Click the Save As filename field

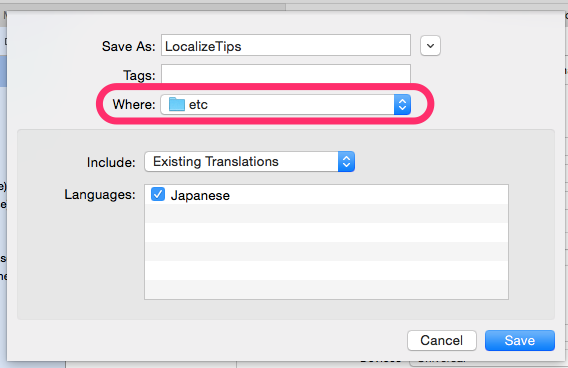(x=286, y=46)
